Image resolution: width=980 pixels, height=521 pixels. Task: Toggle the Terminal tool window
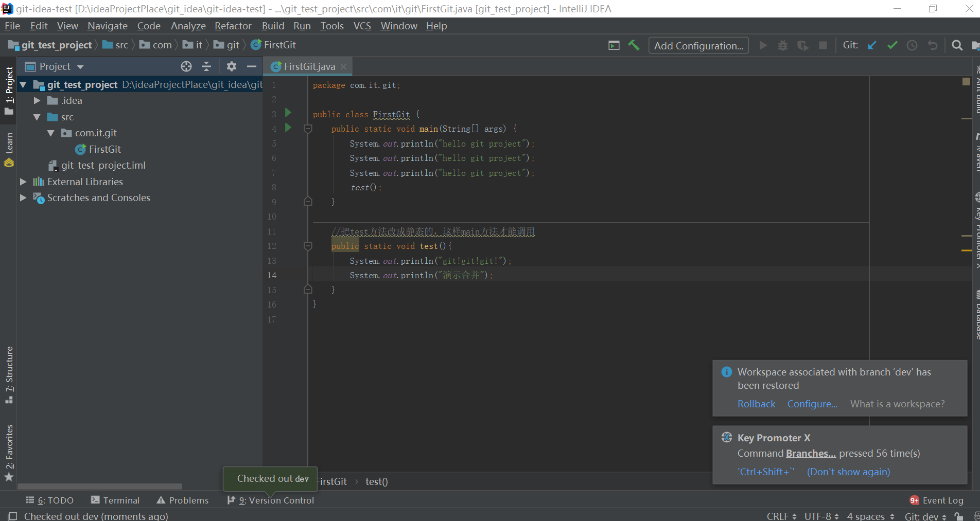coord(115,500)
